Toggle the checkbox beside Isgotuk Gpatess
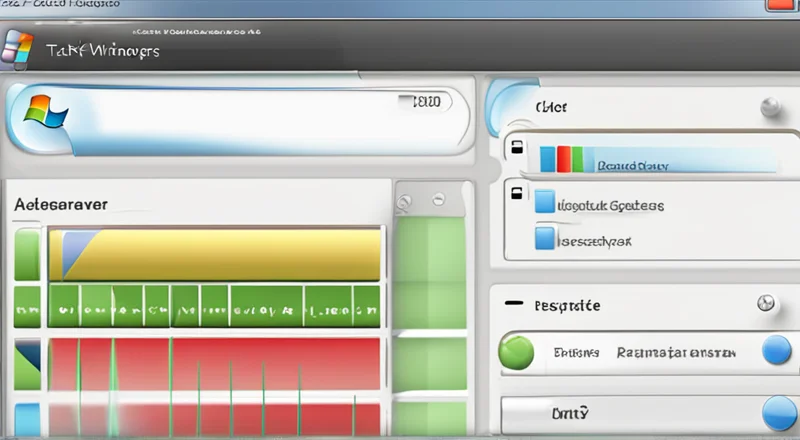 [517, 192]
